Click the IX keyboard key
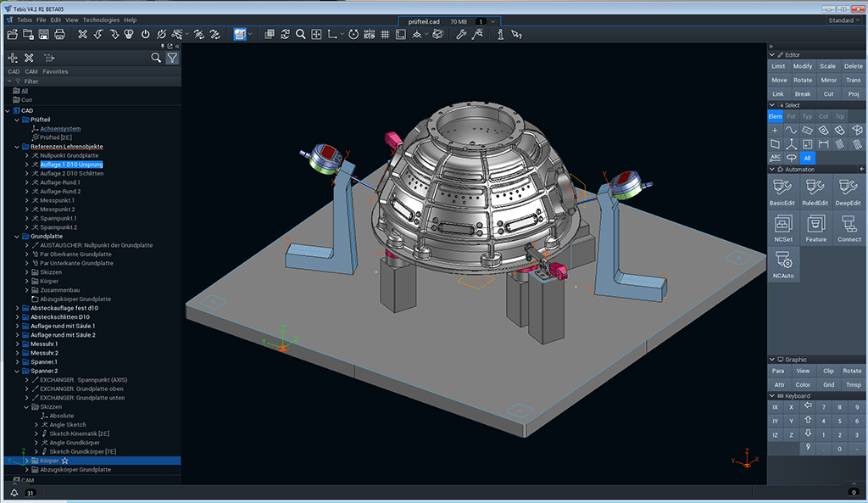The image size is (868, 503). (775, 407)
